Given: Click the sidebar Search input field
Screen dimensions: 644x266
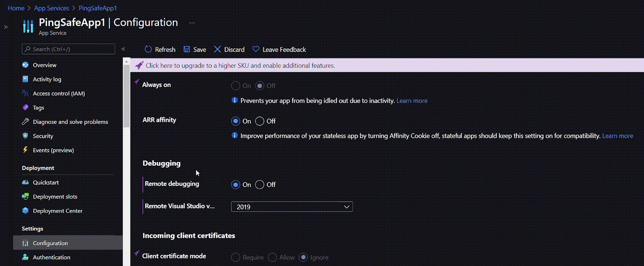Looking at the screenshot, I should 68,49.
